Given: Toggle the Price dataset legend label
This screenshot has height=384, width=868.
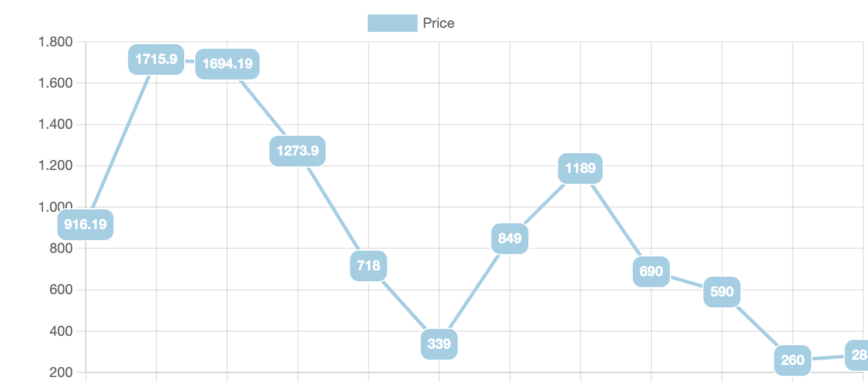Looking at the screenshot, I should (439, 23).
